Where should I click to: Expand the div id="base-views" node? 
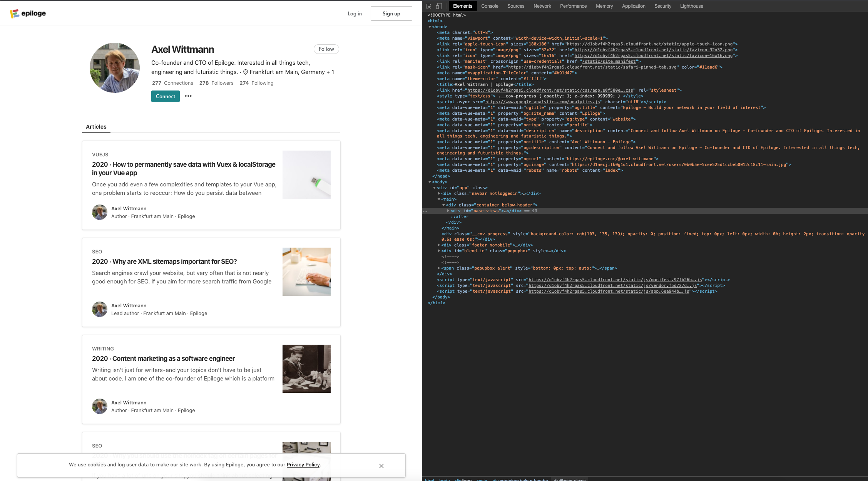coord(448,211)
